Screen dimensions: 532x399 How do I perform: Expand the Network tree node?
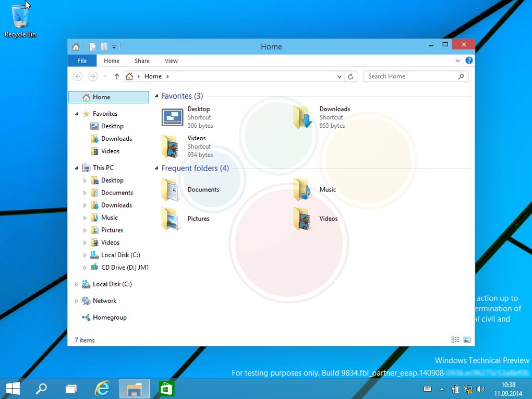point(77,301)
